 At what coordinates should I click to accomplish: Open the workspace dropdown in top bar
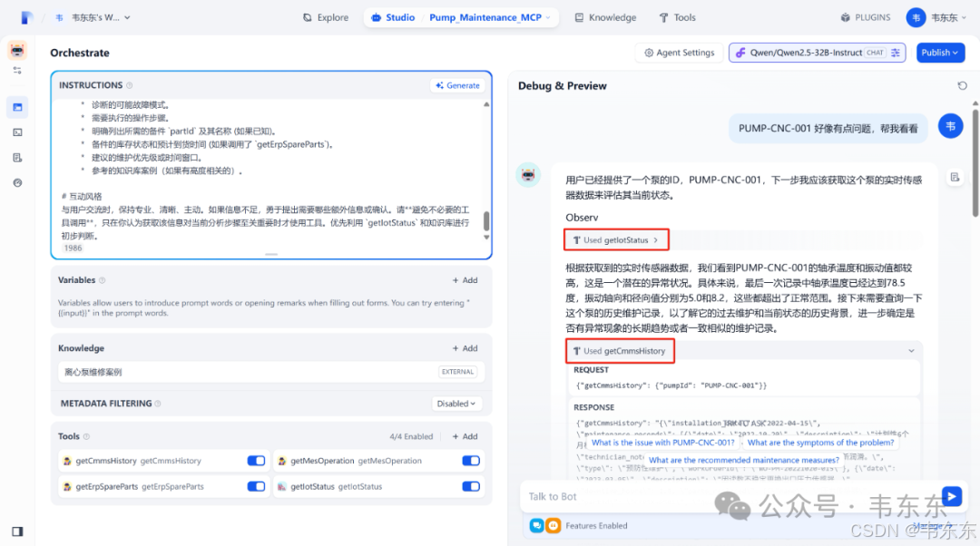tap(93, 17)
